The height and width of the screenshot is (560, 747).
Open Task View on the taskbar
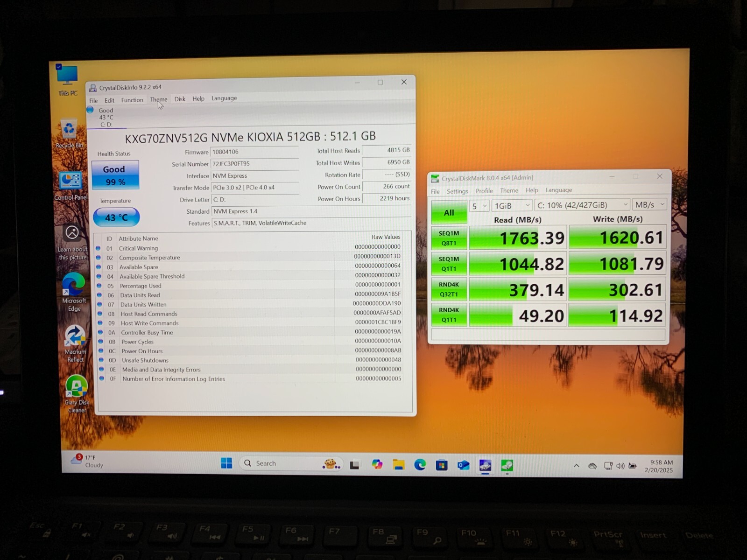tap(354, 465)
